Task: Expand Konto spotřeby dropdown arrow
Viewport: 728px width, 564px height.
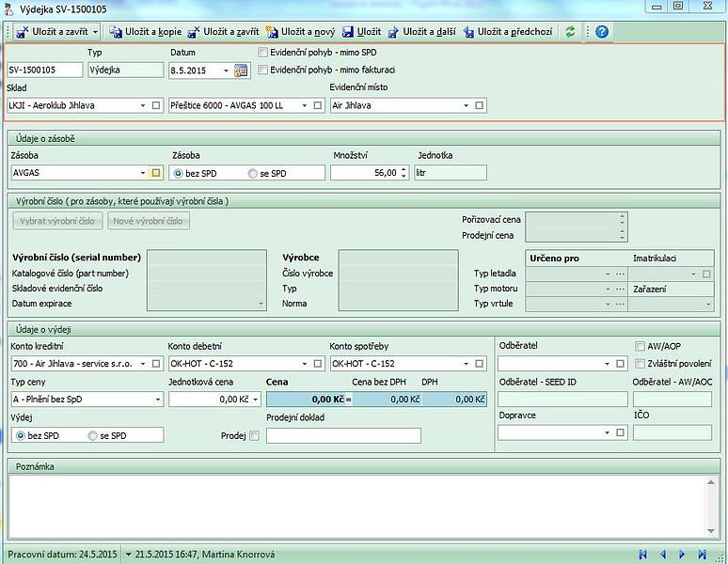Action: [467, 364]
